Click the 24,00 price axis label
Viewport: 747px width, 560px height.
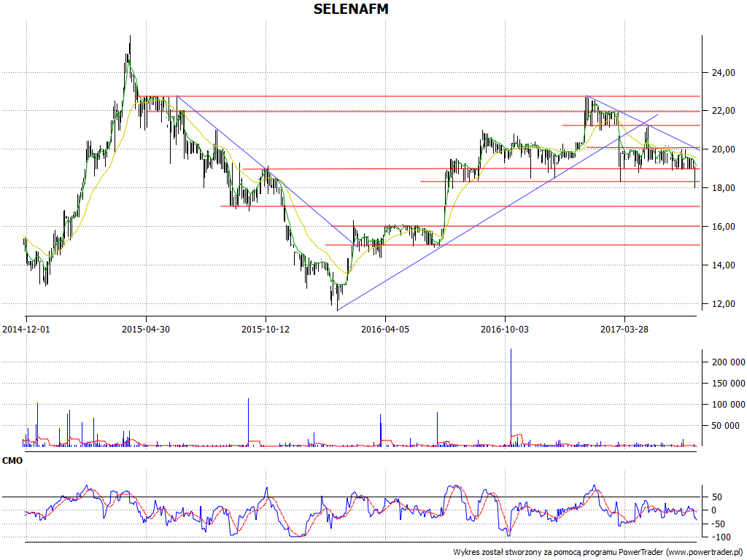coord(724,73)
